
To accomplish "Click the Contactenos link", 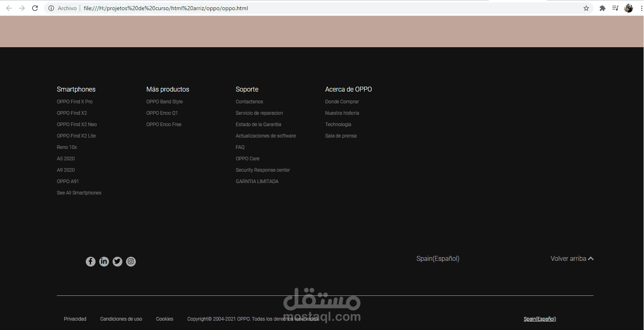I will [250, 102].
